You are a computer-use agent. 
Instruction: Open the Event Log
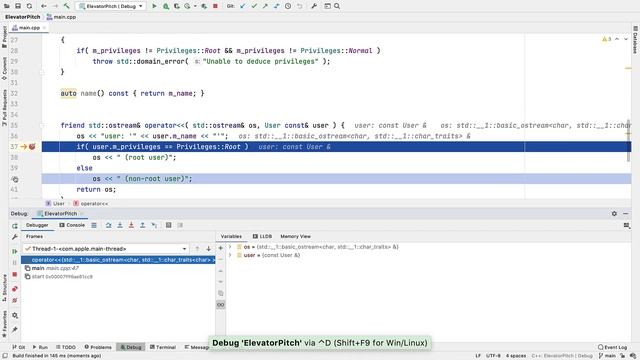point(612,347)
